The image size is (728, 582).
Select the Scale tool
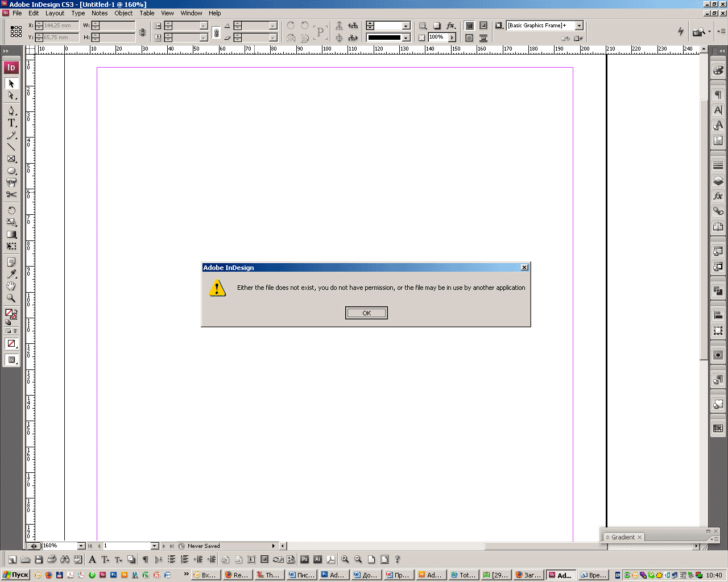[11, 222]
